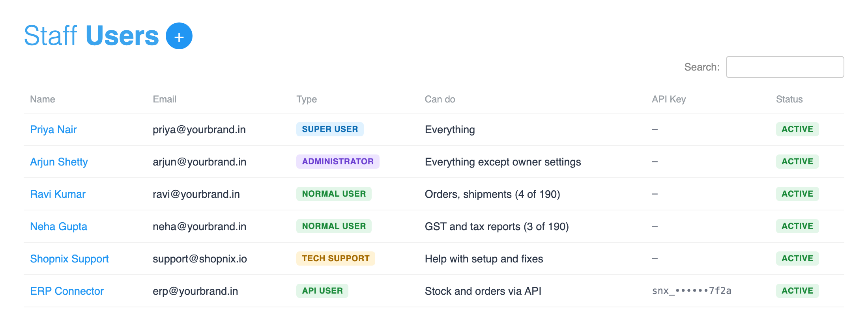Click the ADMINISTRATOR type badge

coord(338,162)
